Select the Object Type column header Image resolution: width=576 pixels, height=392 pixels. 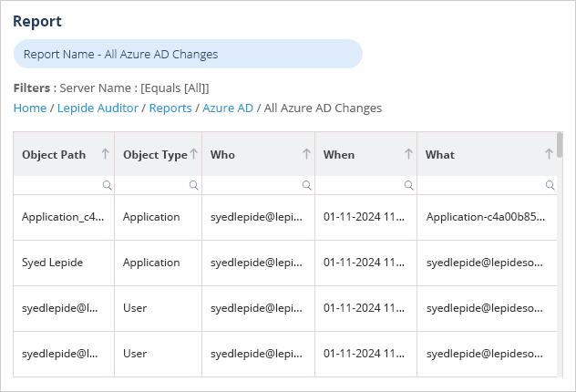pos(158,154)
